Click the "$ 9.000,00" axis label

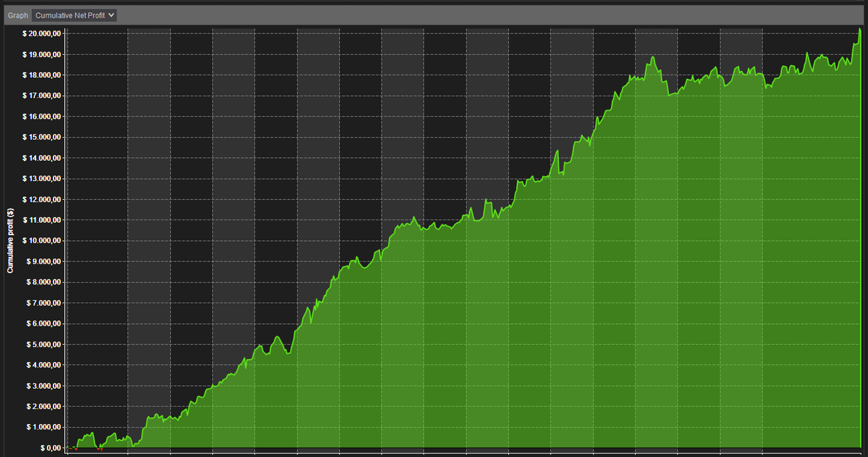[x=44, y=261]
